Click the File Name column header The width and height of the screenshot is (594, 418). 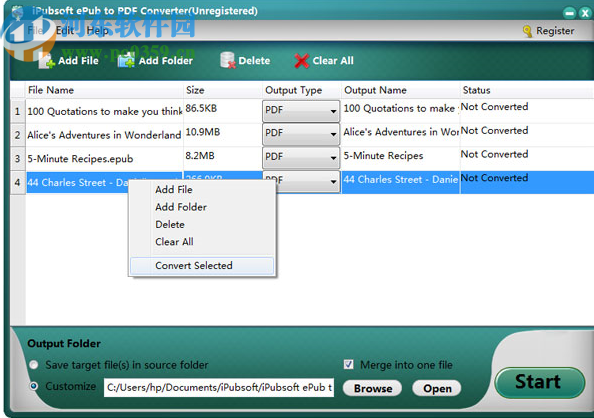click(105, 90)
